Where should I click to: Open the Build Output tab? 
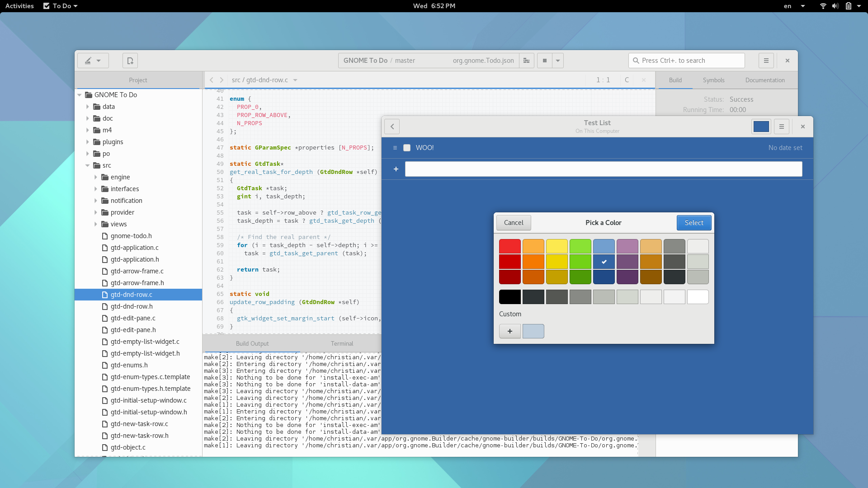[x=252, y=343]
